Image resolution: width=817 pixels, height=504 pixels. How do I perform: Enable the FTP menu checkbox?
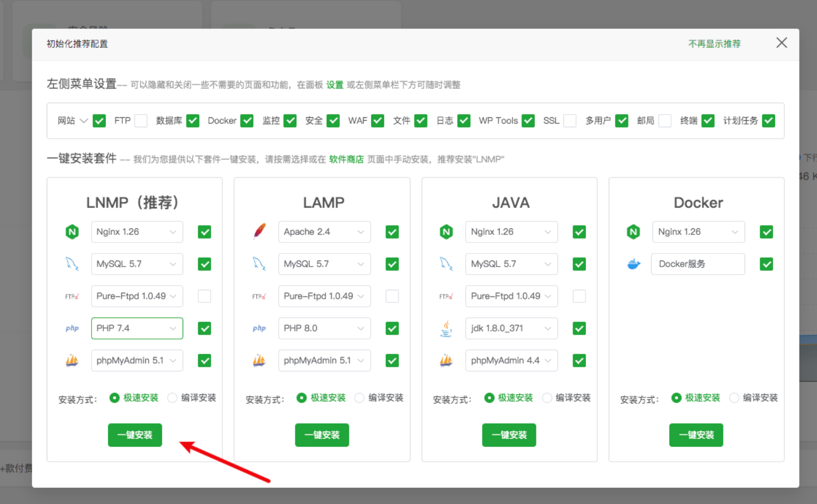[141, 121]
